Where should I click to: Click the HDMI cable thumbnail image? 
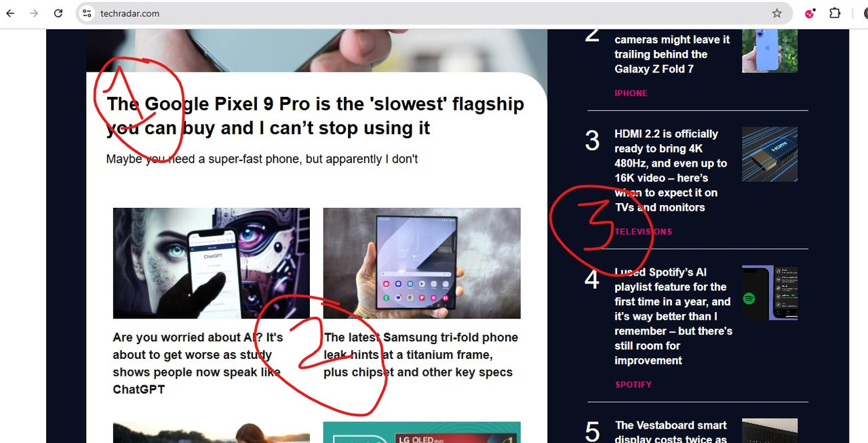coord(770,154)
